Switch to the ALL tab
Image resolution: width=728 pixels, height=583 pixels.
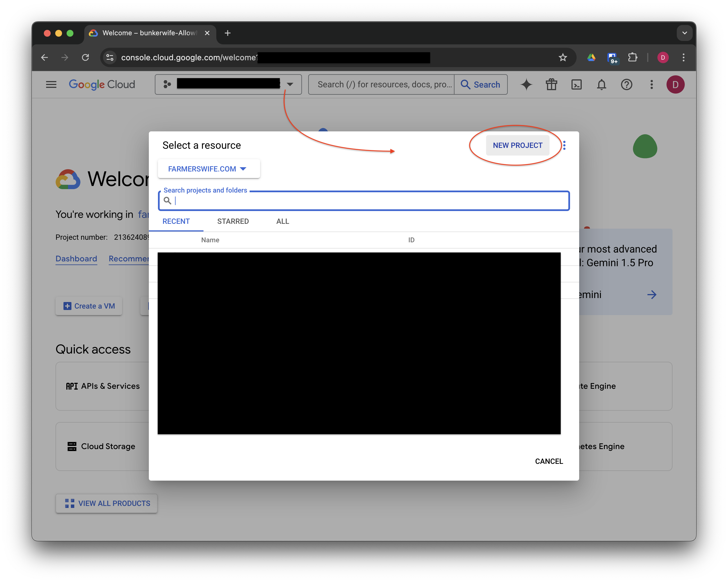tap(282, 221)
